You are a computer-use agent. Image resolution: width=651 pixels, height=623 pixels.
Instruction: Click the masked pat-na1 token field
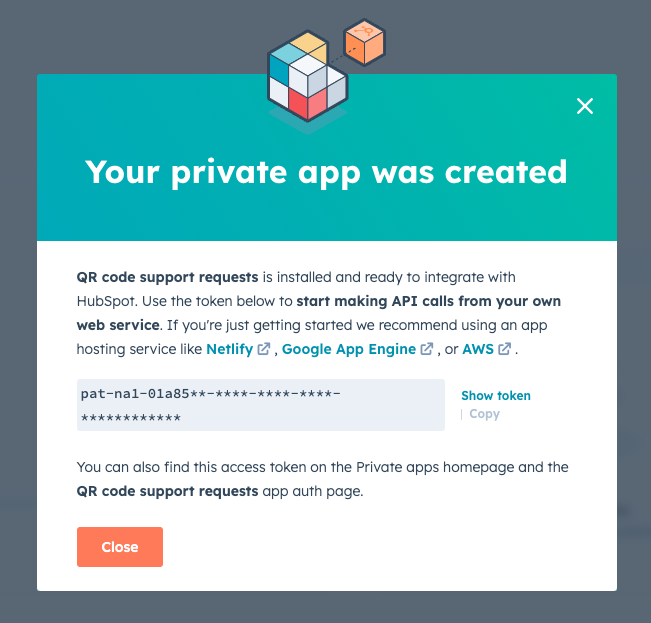(261, 405)
